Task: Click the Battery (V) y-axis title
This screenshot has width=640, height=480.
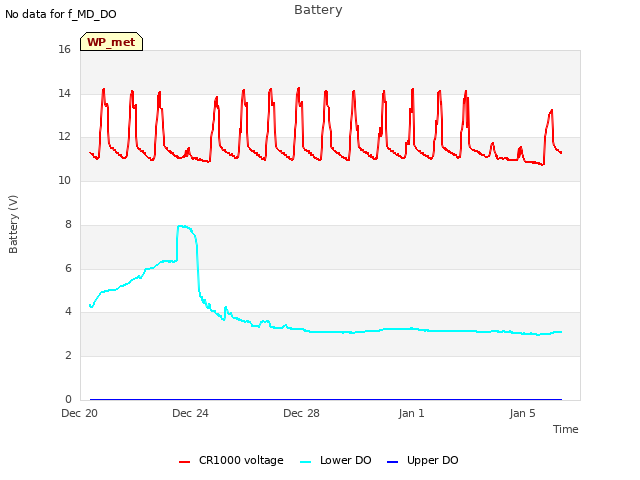Action: coord(13,224)
